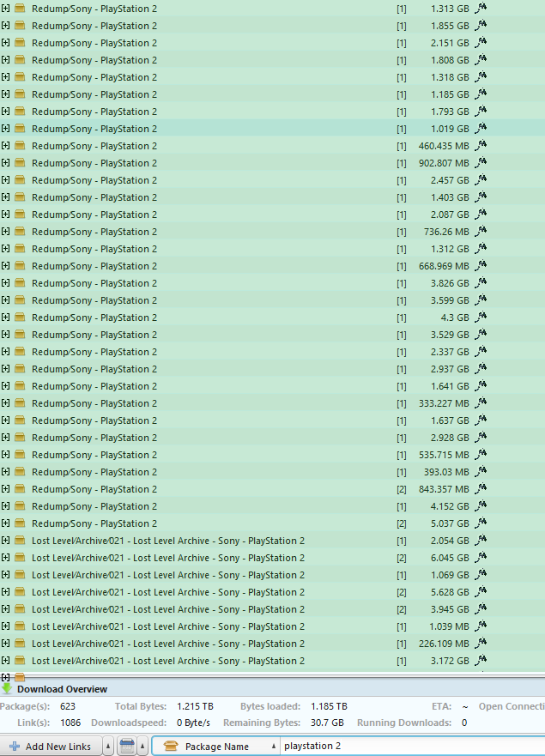Click hoster icon on the 2.937 GB row

481,369
